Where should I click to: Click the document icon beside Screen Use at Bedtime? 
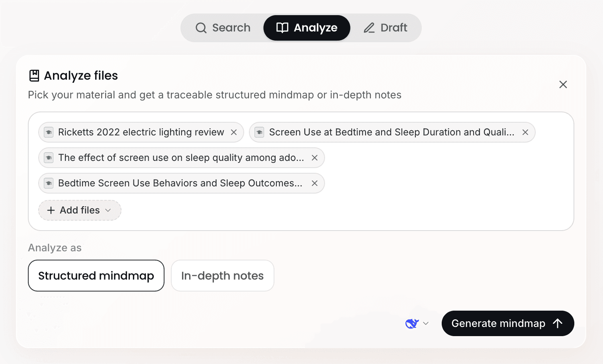259,132
